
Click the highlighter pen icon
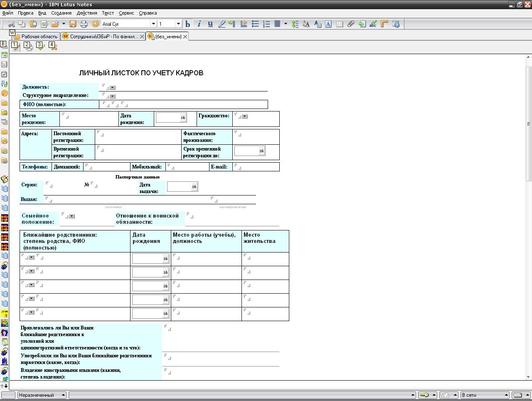pyautogui.click(x=222, y=24)
